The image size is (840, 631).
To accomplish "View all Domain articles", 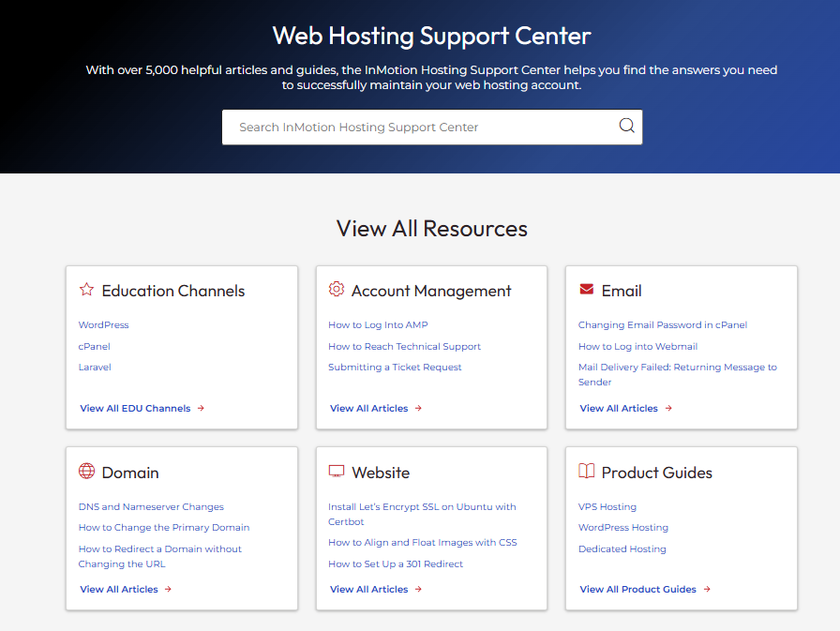I will (119, 589).
